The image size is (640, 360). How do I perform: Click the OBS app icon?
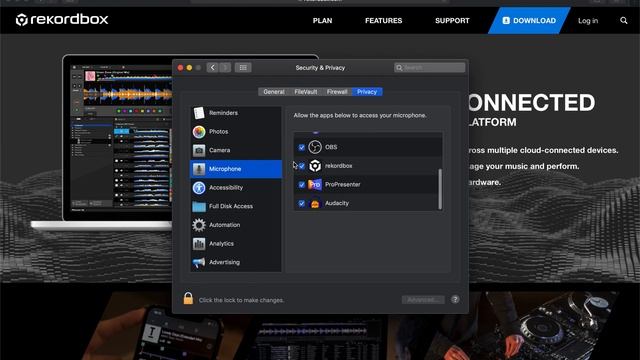(315, 147)
